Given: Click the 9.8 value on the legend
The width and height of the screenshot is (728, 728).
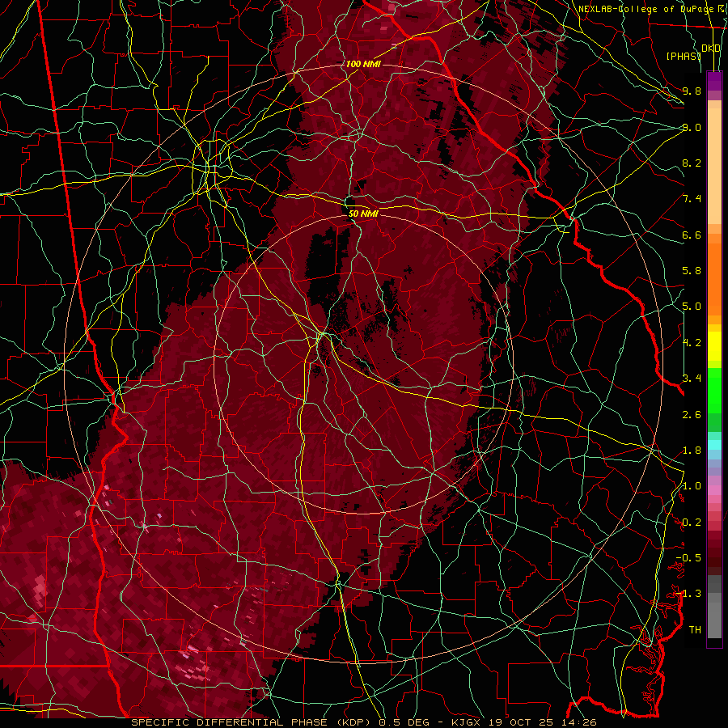Looking at the screenshot, I should [x=692, y=91].
